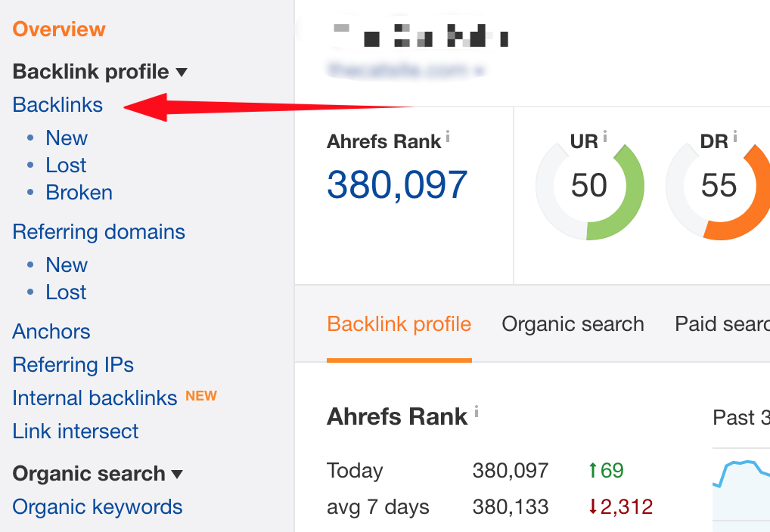Click the Ahrefs Rank value 380,097

[x=397, y=185]
